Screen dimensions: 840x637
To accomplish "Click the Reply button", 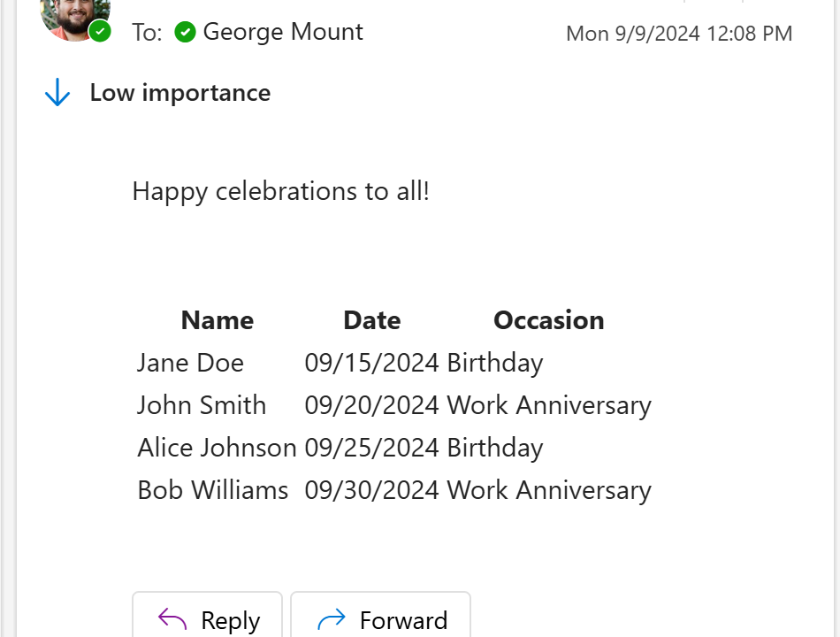I will coord(208,618).
